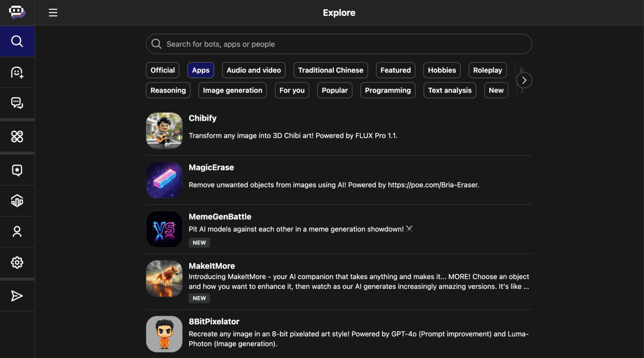Viewport: 644px width, 358px height.
Task: Open the settings gear icon
Action: point(17,262)
